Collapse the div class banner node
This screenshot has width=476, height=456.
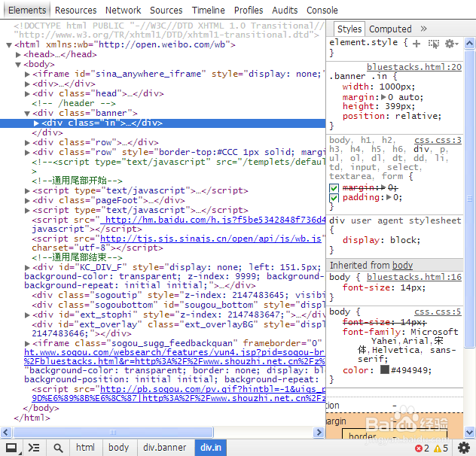click(x=27, y=114)
